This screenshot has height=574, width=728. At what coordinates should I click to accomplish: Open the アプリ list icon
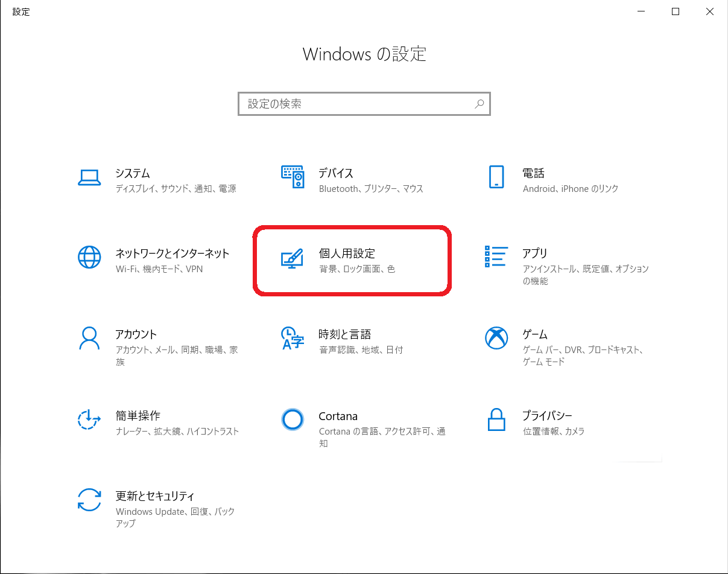496,257
